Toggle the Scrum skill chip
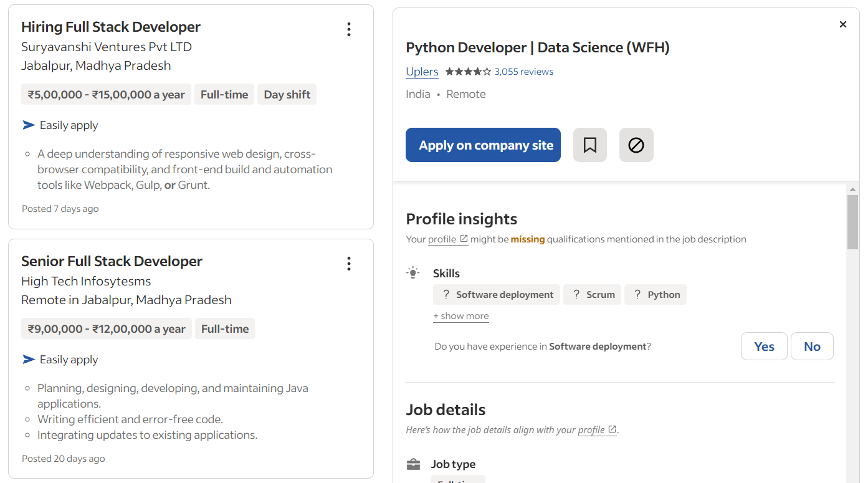 (592, 295)
